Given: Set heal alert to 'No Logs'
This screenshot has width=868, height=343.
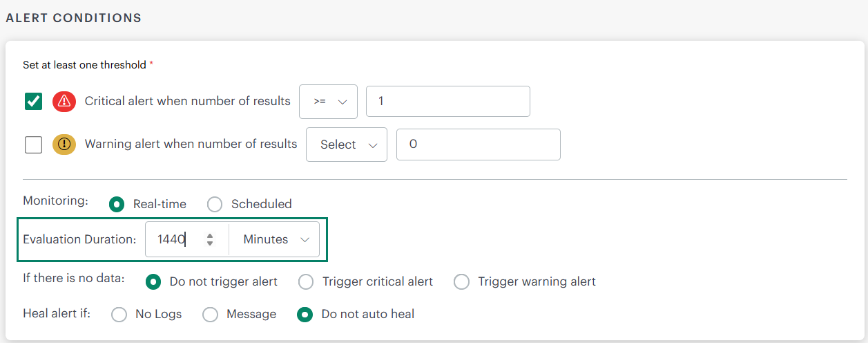Looking at the screenshot, I should point(119,315).
